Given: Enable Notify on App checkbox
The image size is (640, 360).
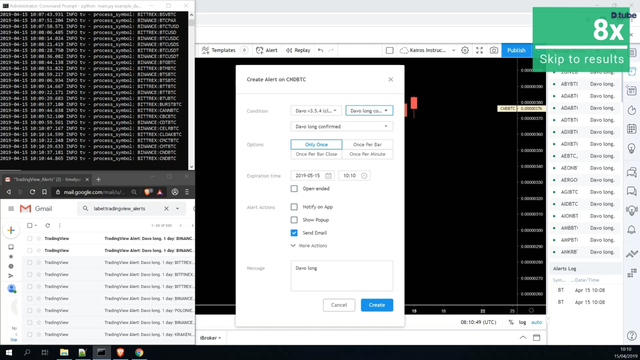Looking at the screenshot, I should [x=294, y=207].
